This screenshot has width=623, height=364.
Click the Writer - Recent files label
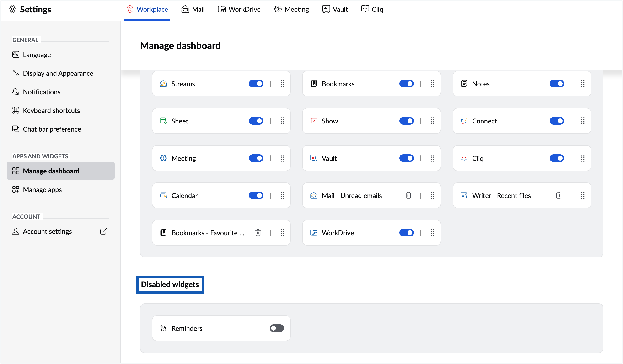tap(501, 196)
